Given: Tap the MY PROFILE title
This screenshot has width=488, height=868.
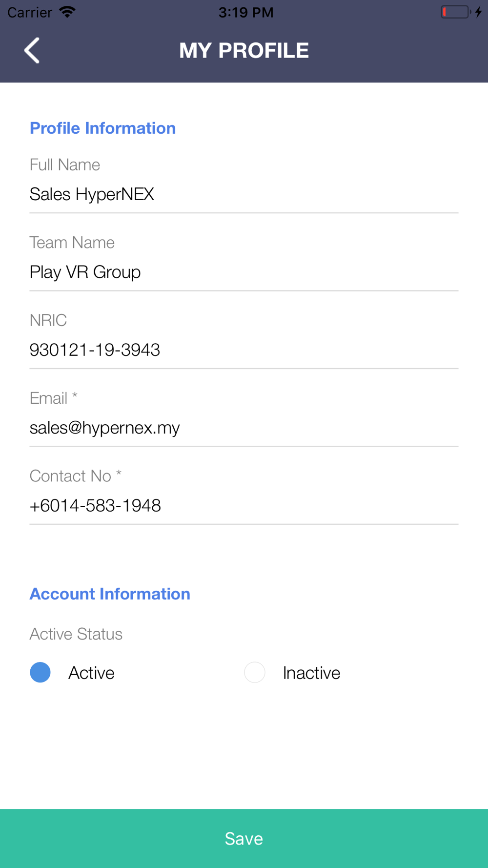Looking at the screenshot, I should click(x=244, y=50).
